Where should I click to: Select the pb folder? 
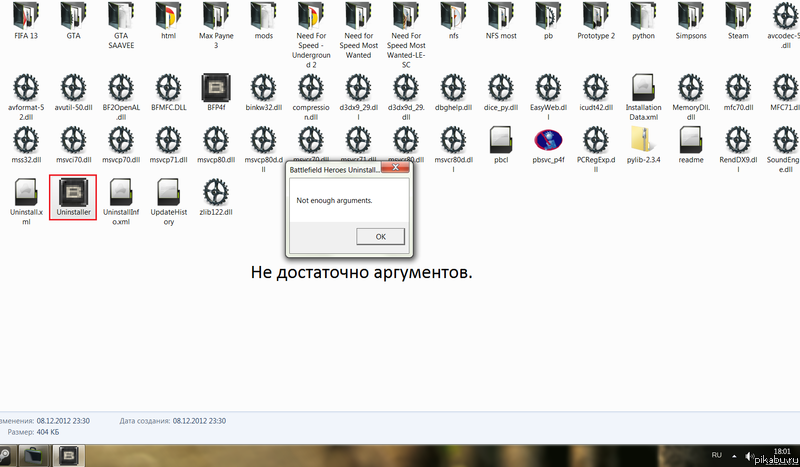(x=548, y=20)
